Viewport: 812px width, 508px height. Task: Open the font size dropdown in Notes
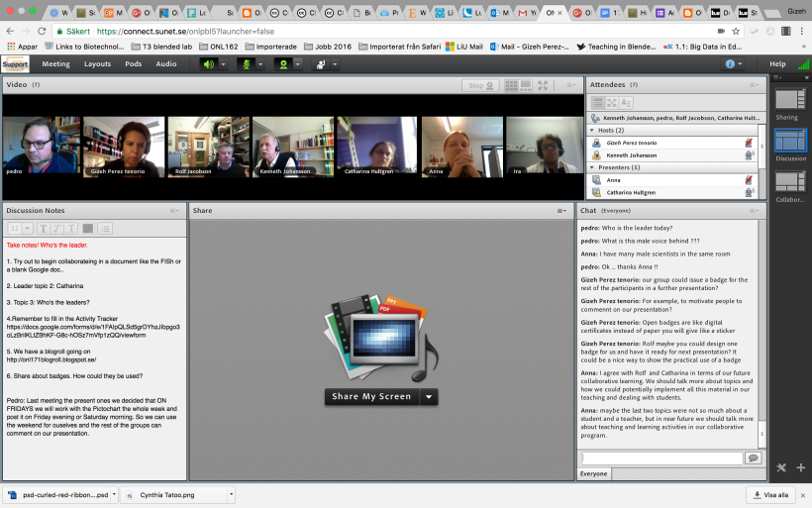pos(28,229)
